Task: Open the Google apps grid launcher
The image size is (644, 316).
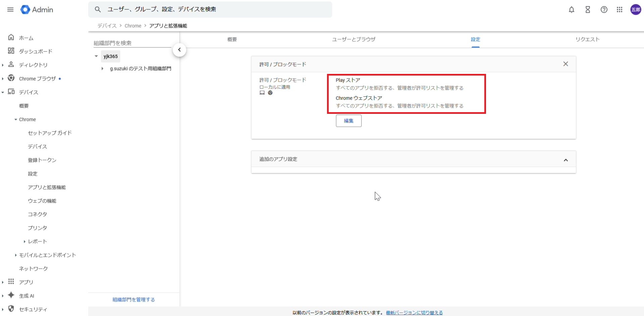Action: tap(620, 10)
